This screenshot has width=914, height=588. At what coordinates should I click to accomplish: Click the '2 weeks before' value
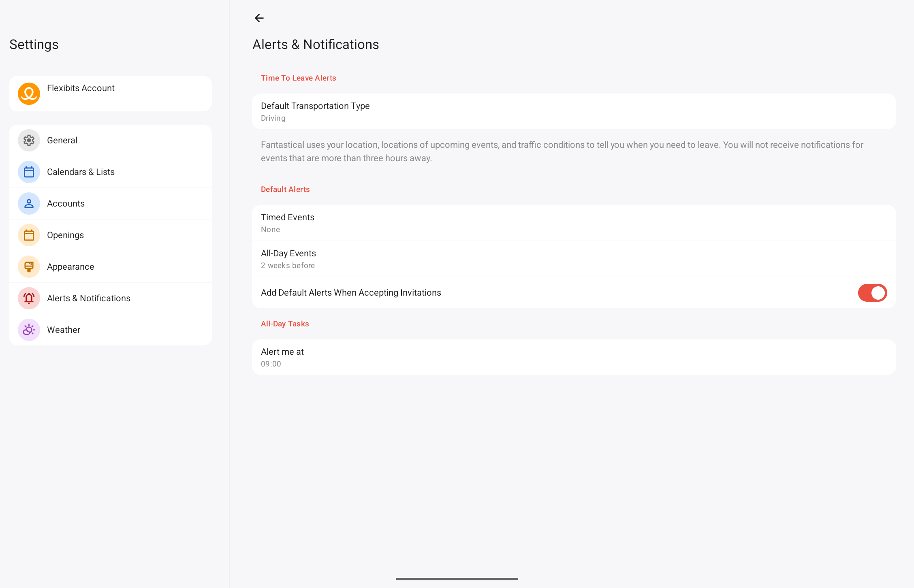(x=288, y=265)
